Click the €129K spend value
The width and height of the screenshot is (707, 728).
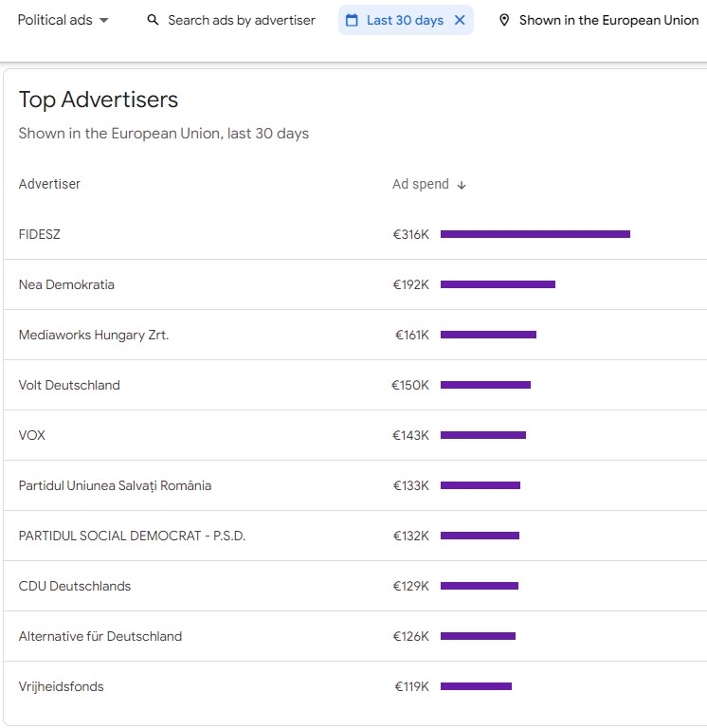coord(410,586)
